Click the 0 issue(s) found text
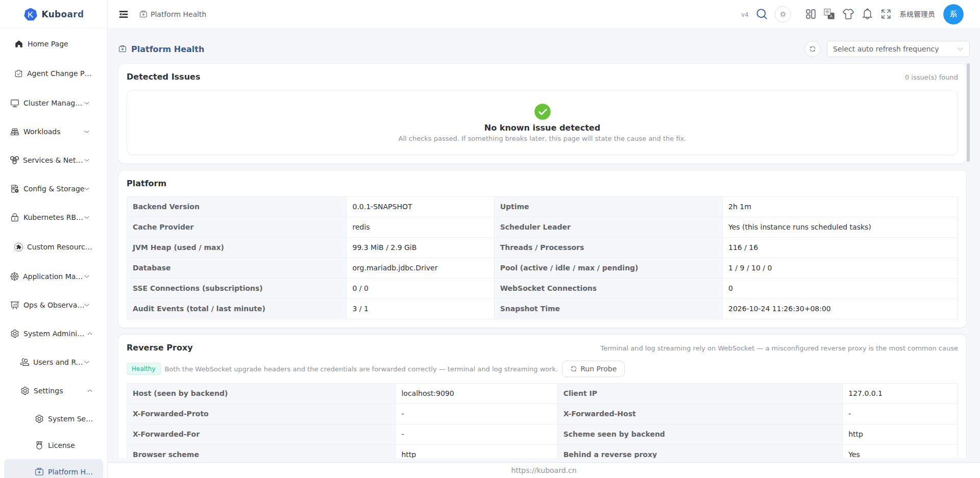 click(x=932, y=77)
